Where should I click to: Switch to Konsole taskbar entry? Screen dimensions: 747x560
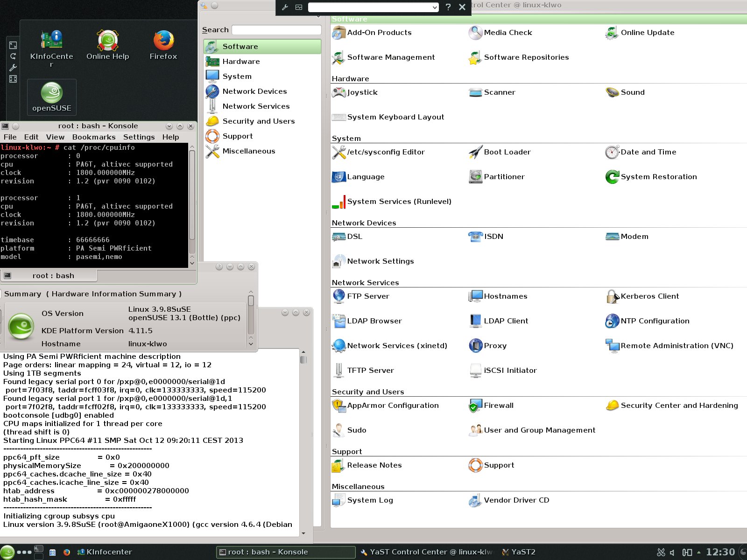pos(285,552)
